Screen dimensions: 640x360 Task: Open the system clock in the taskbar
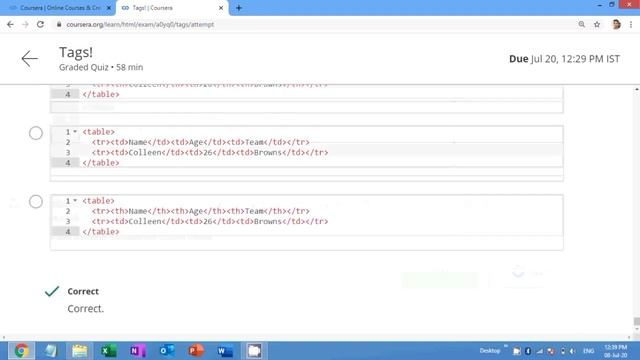tap(616, 351)
